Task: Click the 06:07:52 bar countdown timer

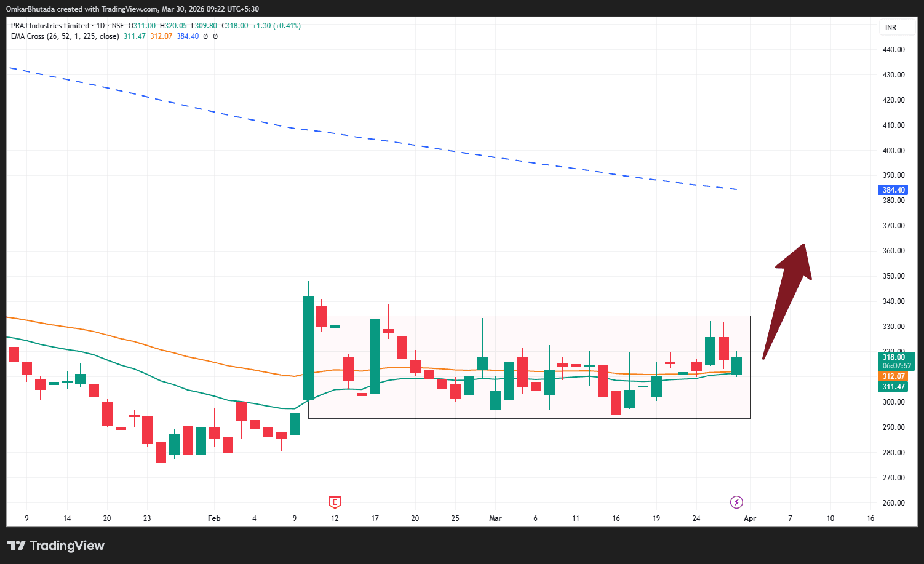Action: (x=897, y=366)
